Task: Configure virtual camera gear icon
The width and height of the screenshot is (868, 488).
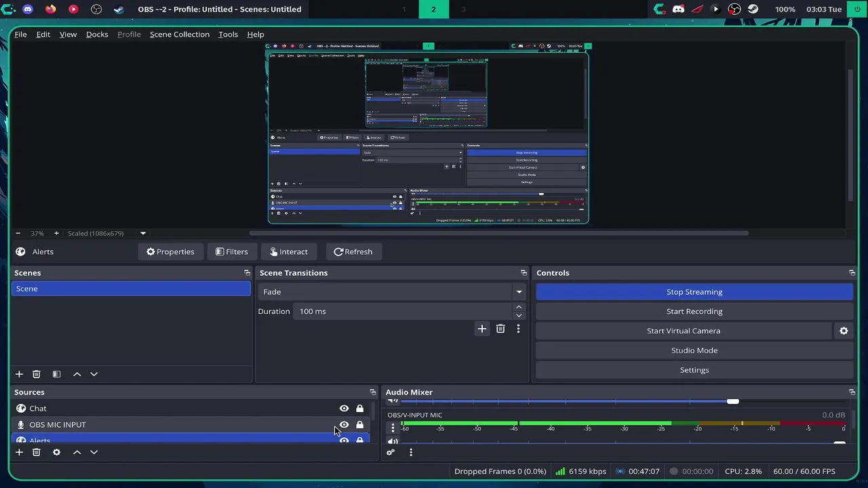Action: click(x=844, y=331)
